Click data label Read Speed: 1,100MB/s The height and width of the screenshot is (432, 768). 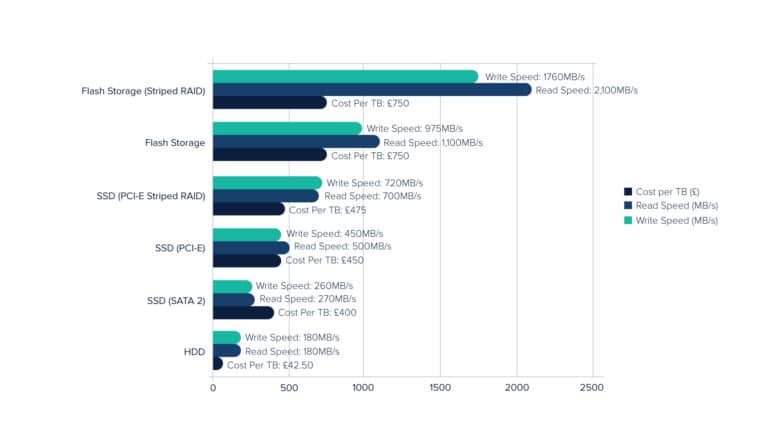433,143
